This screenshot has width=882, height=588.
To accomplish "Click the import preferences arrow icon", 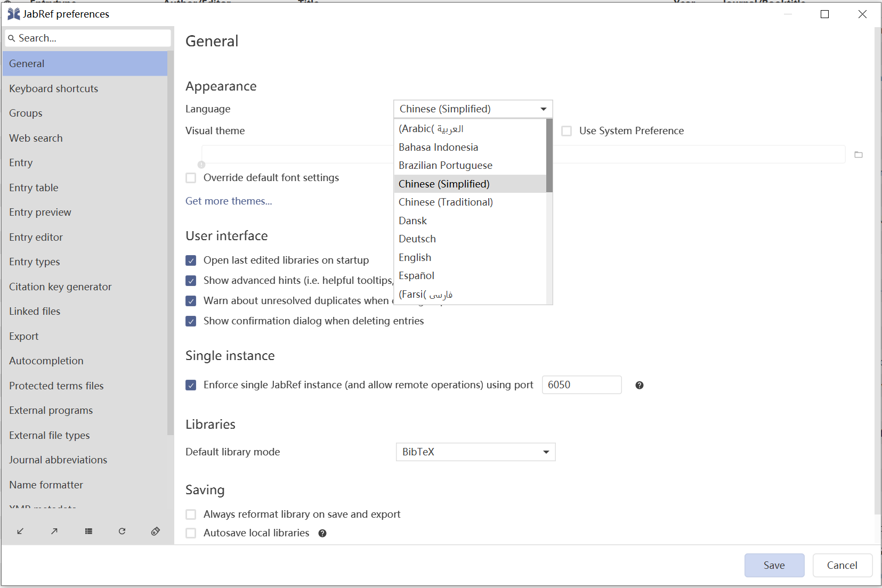I will coord(20,531).
